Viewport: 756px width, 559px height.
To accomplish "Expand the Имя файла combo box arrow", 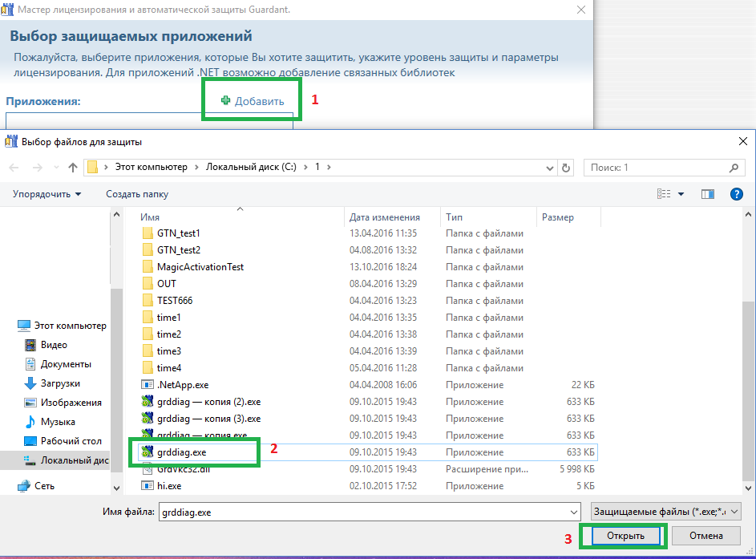I will [x=572, y=511].
